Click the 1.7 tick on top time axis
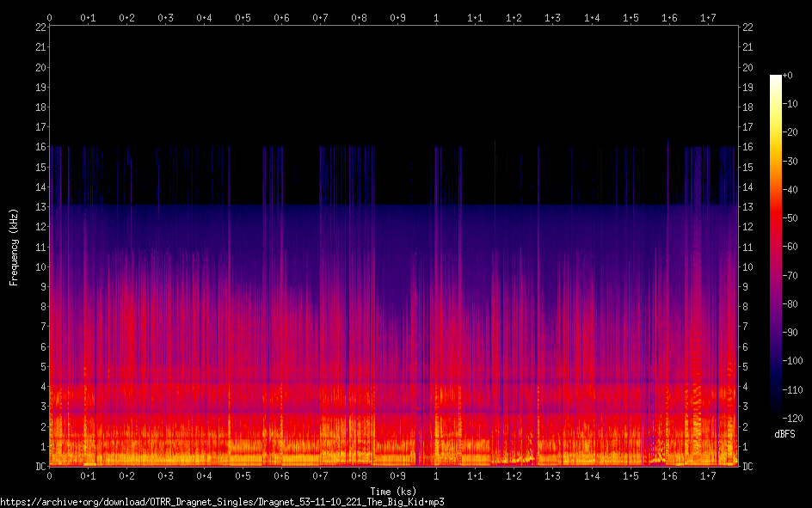This screenshot has width=812, height=508. [x=708, y=16]
